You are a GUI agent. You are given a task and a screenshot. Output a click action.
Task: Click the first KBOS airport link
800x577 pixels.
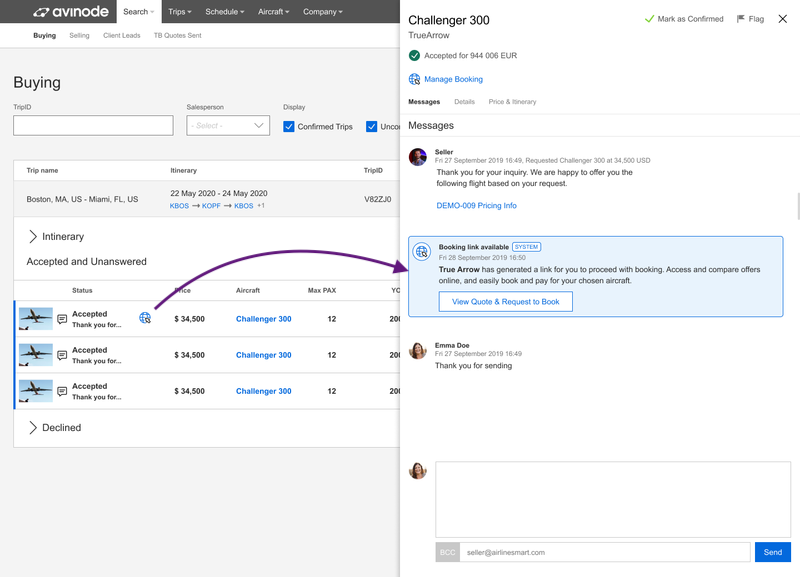pyautogui.click(x=179, y=206)
